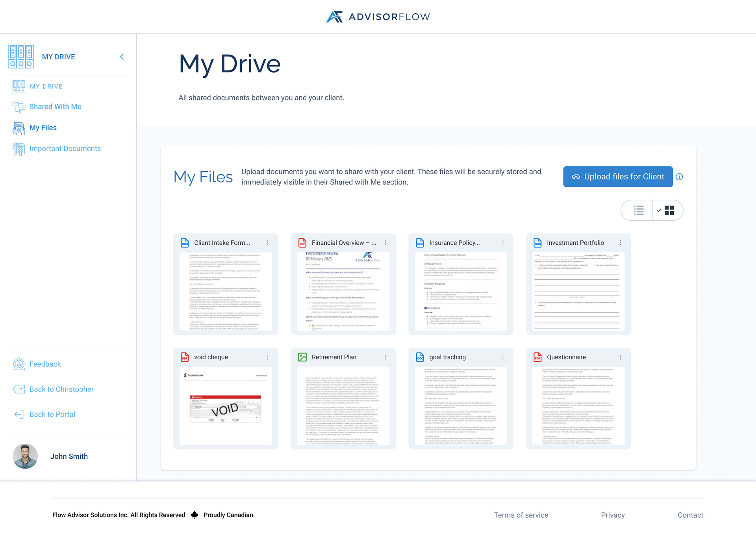Collapse the My Drive sidebar panel
The height and width of the screenshot is (537, 756).
122,56
